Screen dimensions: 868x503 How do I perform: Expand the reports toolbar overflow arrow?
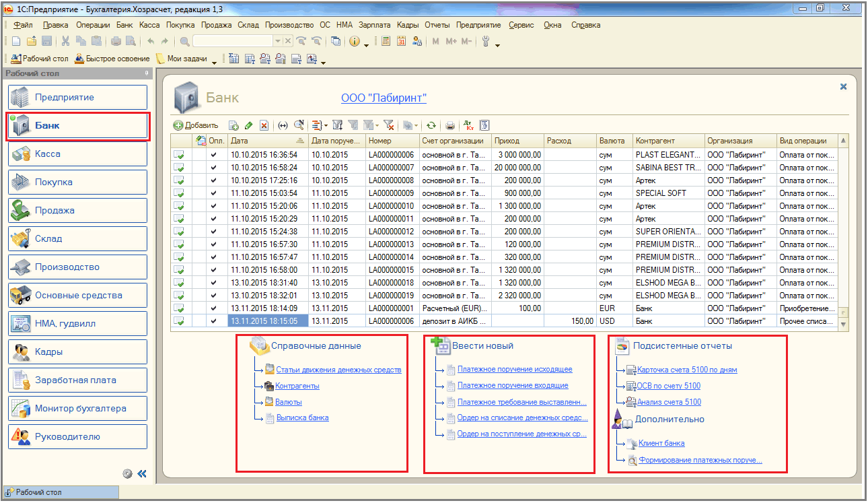pos(323,63)
